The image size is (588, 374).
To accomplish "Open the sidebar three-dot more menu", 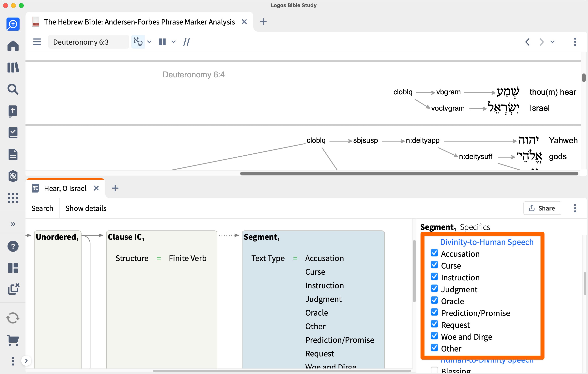I will tap(13, 361).
